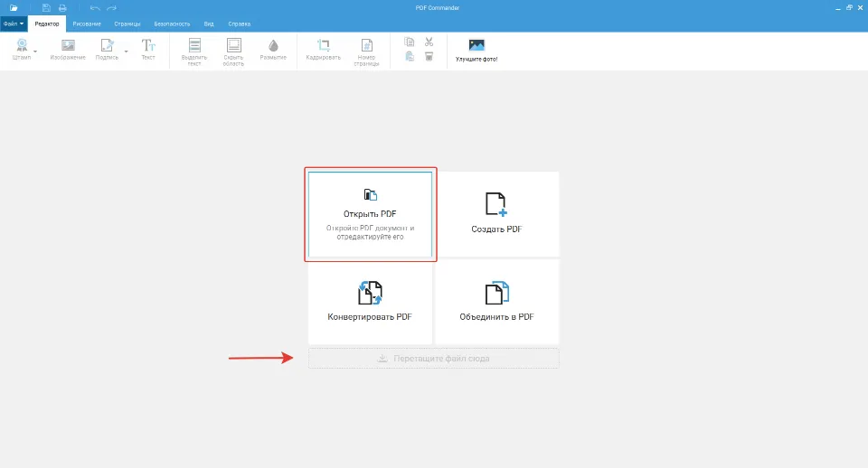Click the undo arrow icon
Viewport: 868px width, 468px height.
tap(95, 8)
